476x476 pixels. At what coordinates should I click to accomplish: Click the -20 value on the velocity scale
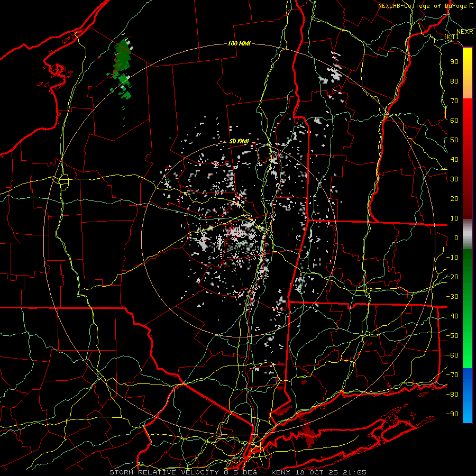tap(452, 277)
